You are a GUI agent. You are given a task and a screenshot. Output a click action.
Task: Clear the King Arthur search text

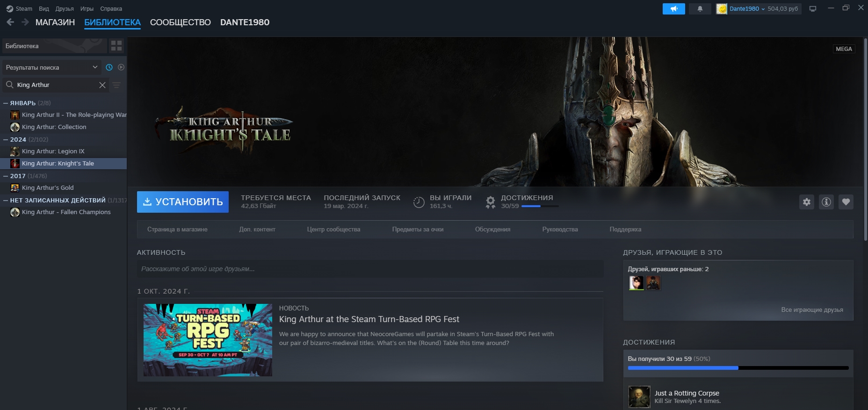tap(102, 85)
